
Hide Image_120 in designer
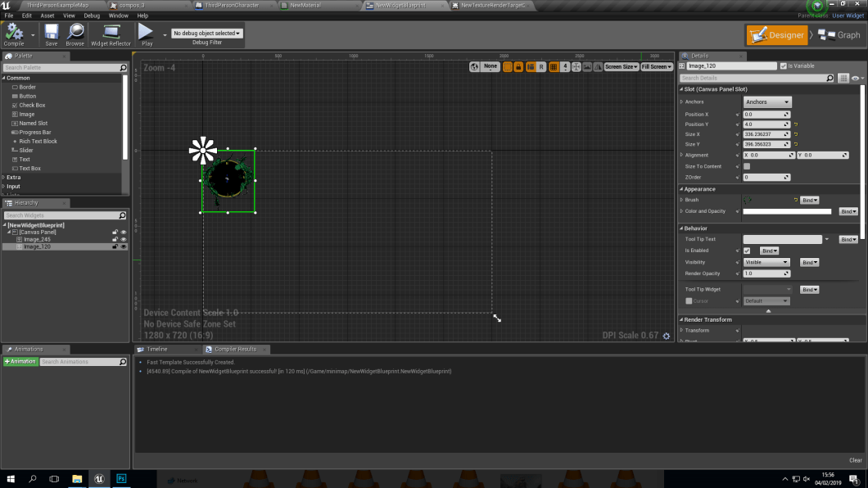pyautogui.click(x=124, y=246)
